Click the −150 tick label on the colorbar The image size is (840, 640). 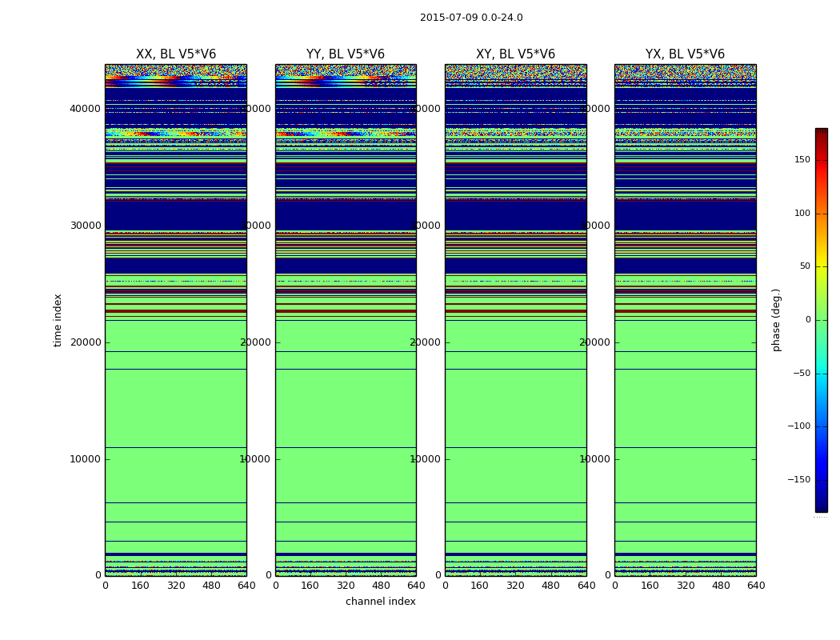click(x=799, y=480)
